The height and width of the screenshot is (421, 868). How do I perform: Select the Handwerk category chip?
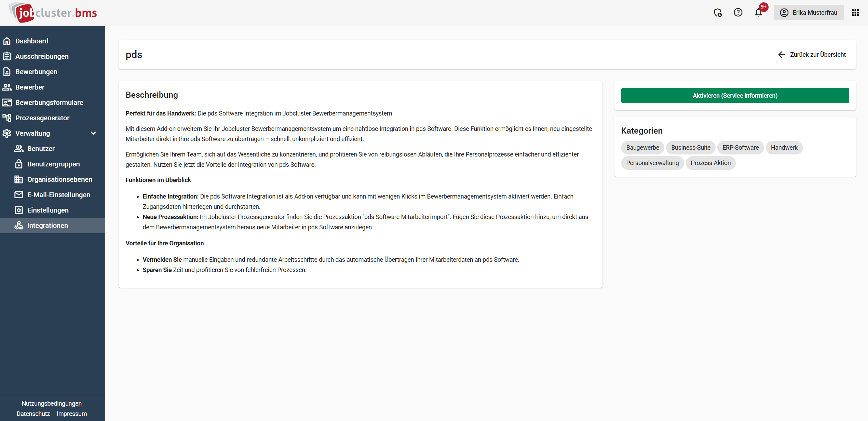pyautogui.click(x=784, y=148)
